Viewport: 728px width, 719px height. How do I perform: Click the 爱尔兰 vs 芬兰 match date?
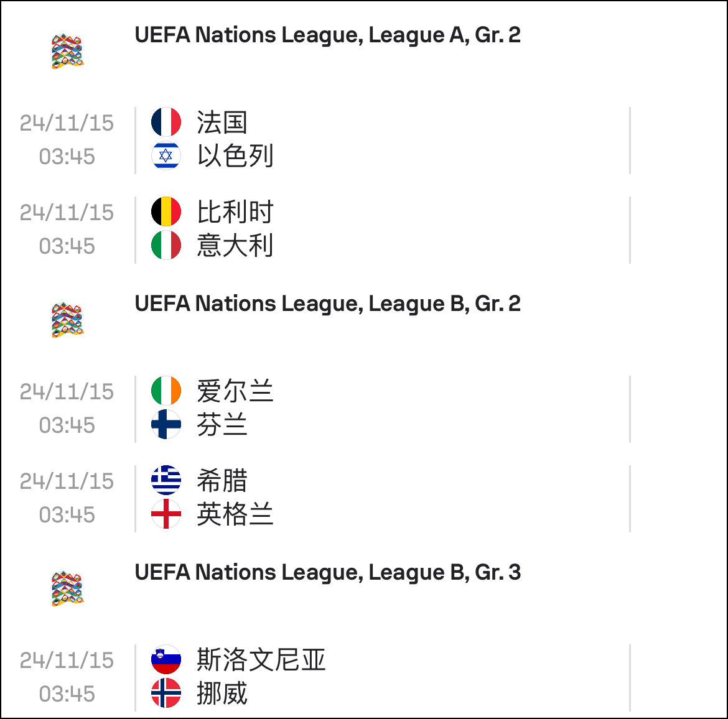(x=67, y=392)
